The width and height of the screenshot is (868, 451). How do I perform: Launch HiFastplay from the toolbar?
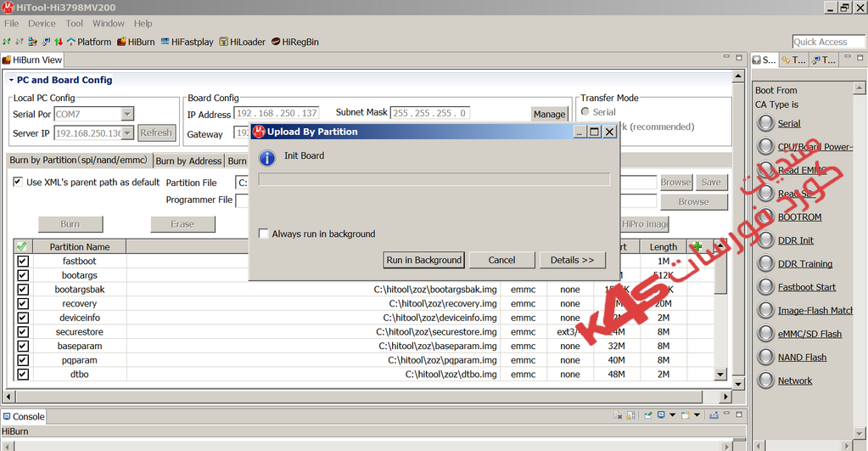[x=188, y=42]
